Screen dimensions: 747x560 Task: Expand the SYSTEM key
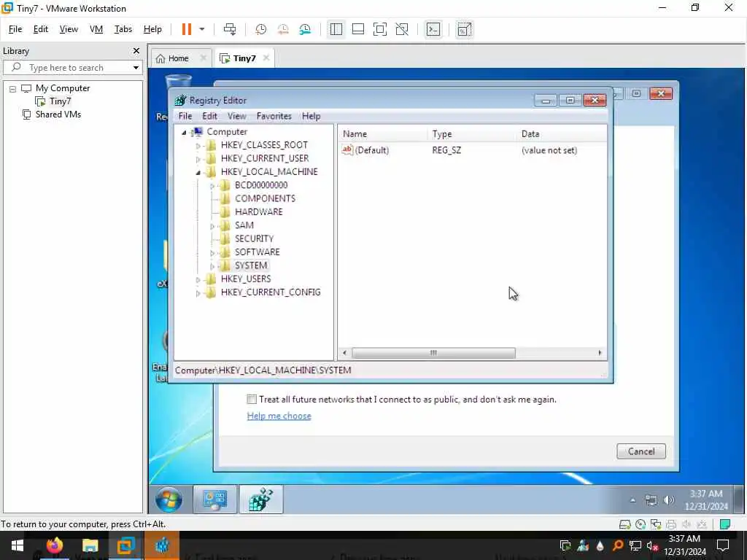coord(212,266)
